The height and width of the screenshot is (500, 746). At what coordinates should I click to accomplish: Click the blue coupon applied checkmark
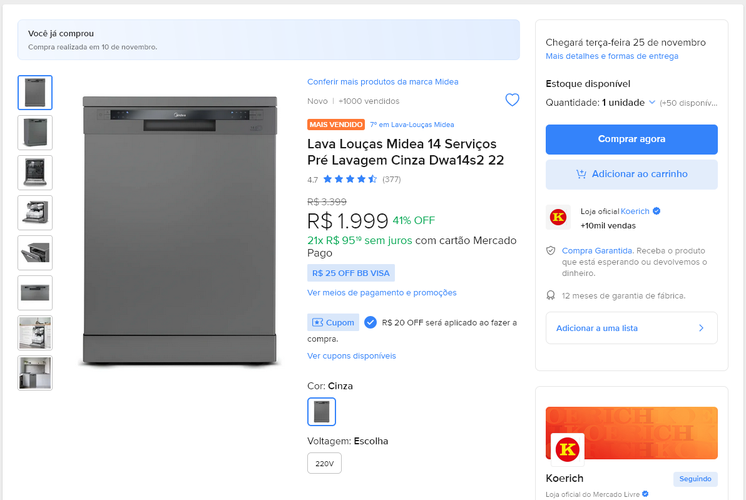point(370,322)
